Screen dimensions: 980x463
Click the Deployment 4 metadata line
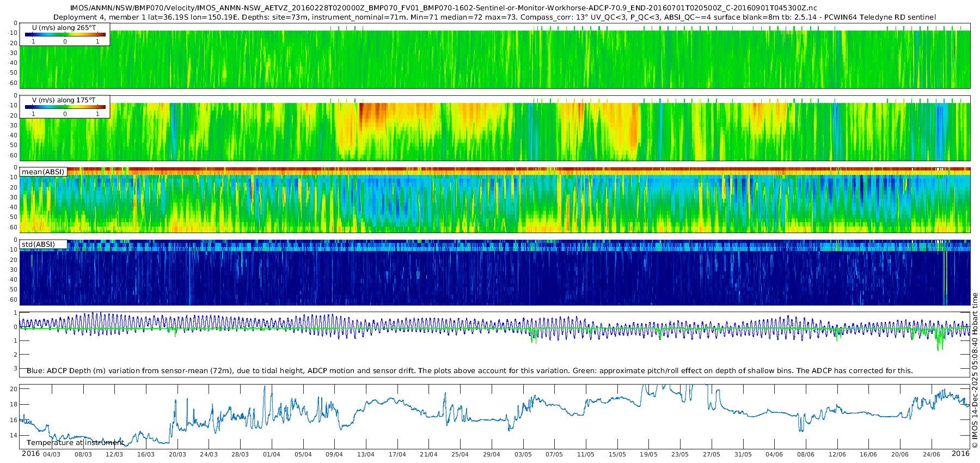point(494,17)
